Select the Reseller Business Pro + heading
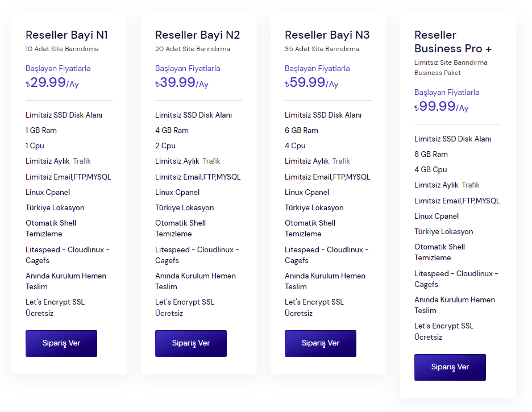This screenshot has width=532, height=412. click(x=453, y=41)
